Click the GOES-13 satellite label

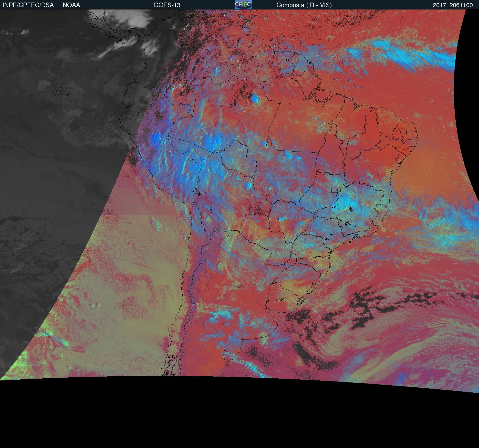coord(167,5)
